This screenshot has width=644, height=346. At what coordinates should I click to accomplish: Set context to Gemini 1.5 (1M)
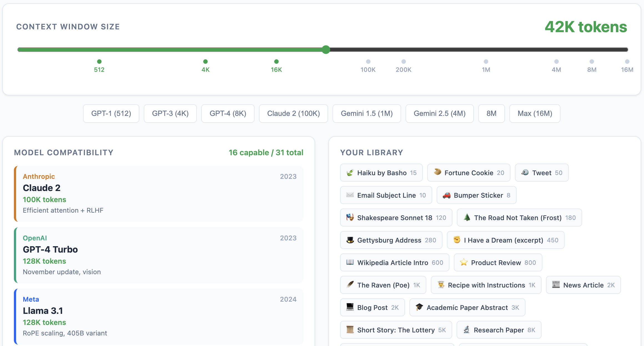(x=366, y=113)
